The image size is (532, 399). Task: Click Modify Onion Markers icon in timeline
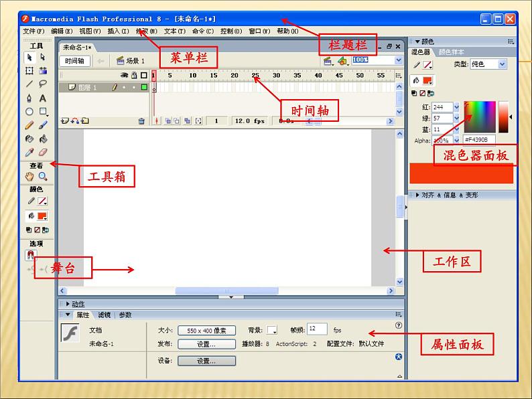point(198,121)
